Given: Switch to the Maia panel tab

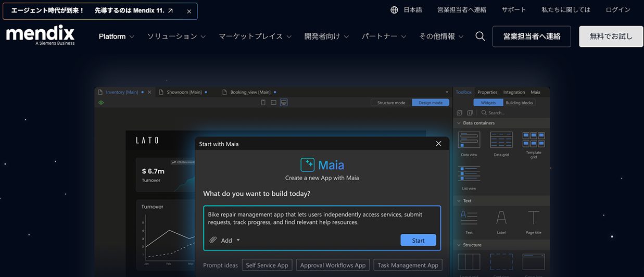Looking at the screenshot, I should point(536,92).
